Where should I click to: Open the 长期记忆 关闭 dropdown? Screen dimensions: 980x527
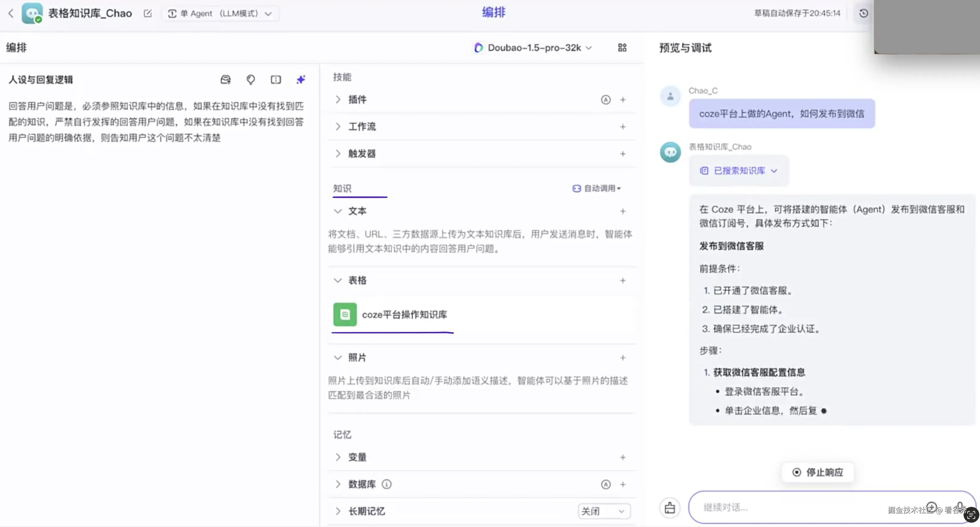pyautogui.click(x=604, y=511)
